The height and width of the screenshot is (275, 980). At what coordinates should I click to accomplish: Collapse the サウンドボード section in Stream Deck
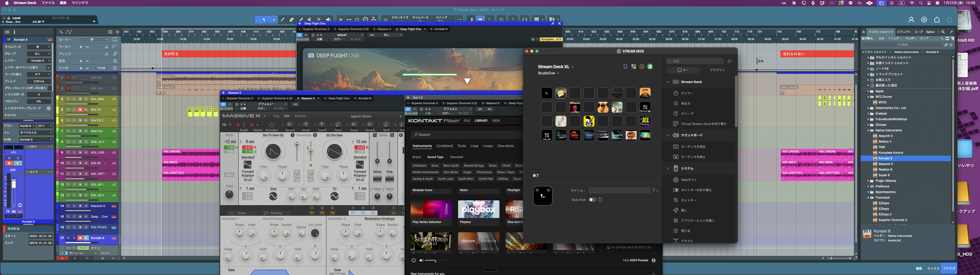point(668,135)
